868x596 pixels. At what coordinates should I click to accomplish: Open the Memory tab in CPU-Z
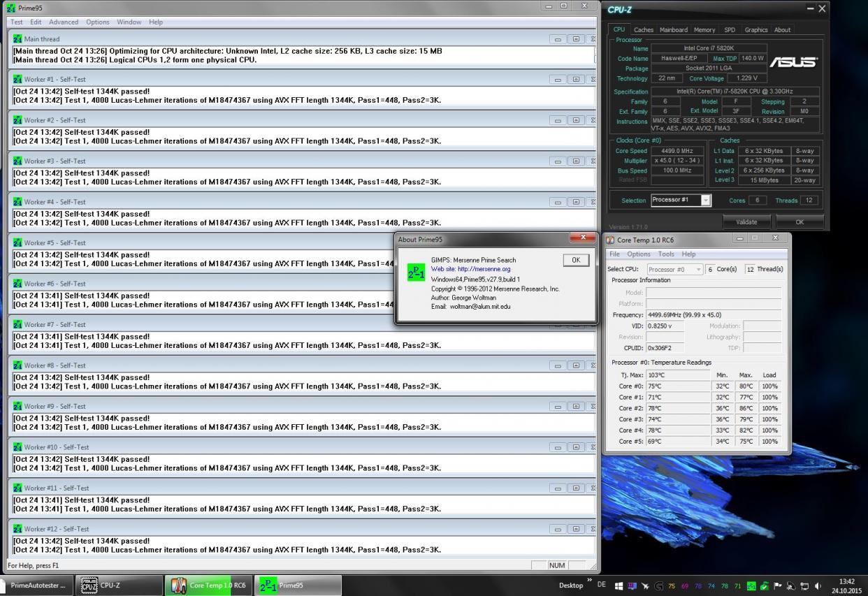tap(704, 30)
